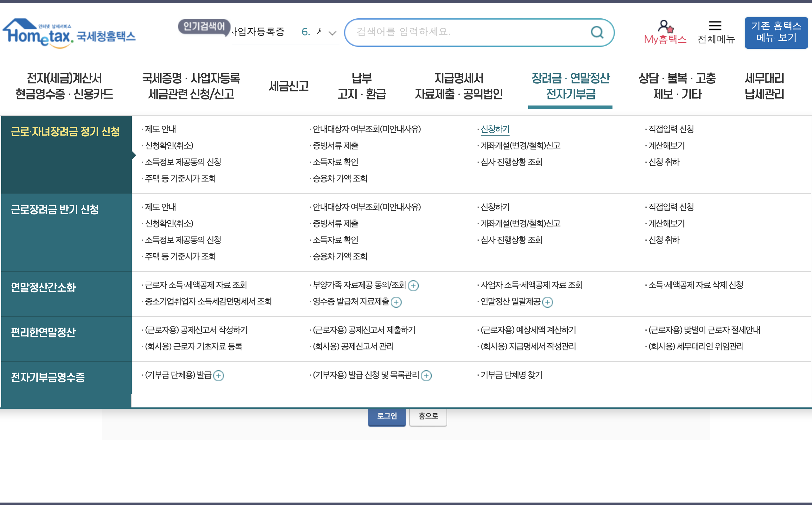Image resolution: width=812 pixels, height=505 pixels.
Task: Expand plus icon next to 발급 신청 및 목록관리
Action: (426, 376)
